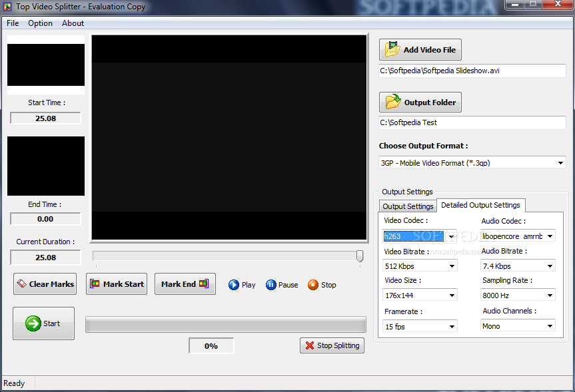Click the Stop text label
Image resolution: width=575 pixels, height=392 pixels.
[328, 285]
